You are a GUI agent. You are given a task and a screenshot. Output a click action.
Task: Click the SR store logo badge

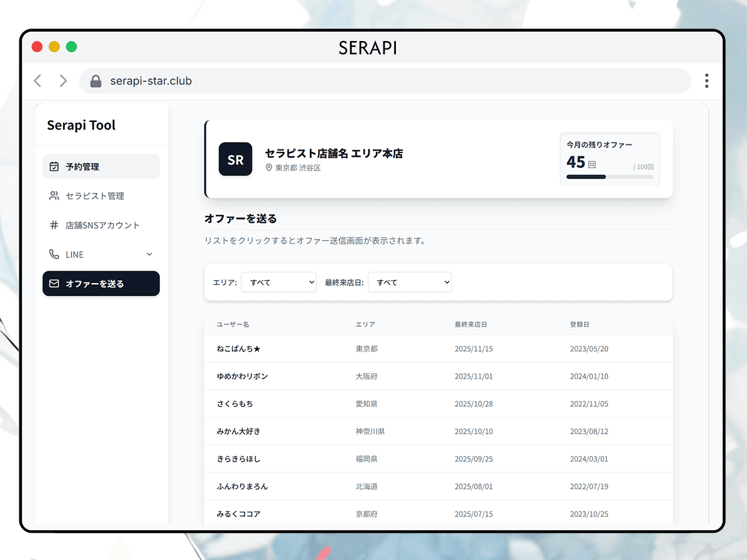[x=235, y=159]
